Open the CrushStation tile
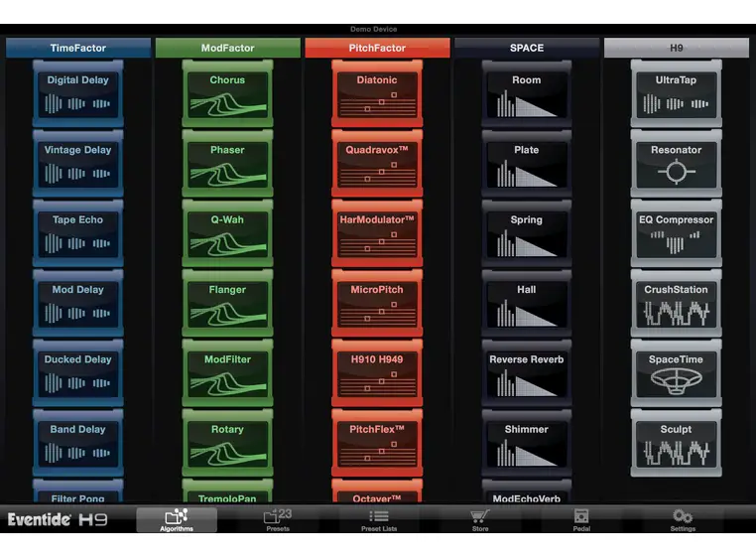756x558 pixels. [x=676, y=303]
